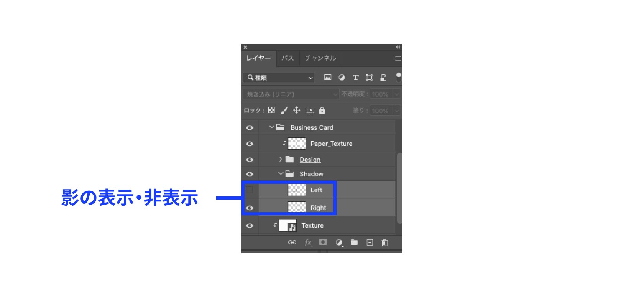Click the 塗り 100% value field
644x297 pixels.
click(381, 111)
